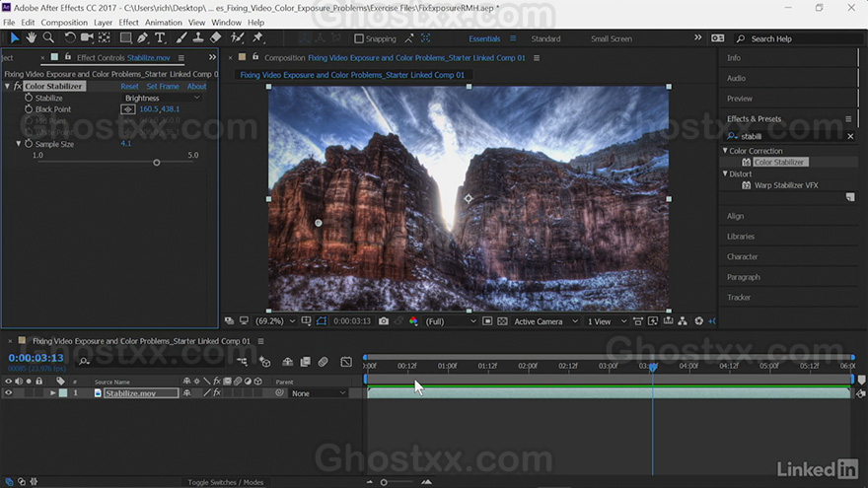The image size is (868, 488).
Task: Click the About effect link
Action: (196, 87)
